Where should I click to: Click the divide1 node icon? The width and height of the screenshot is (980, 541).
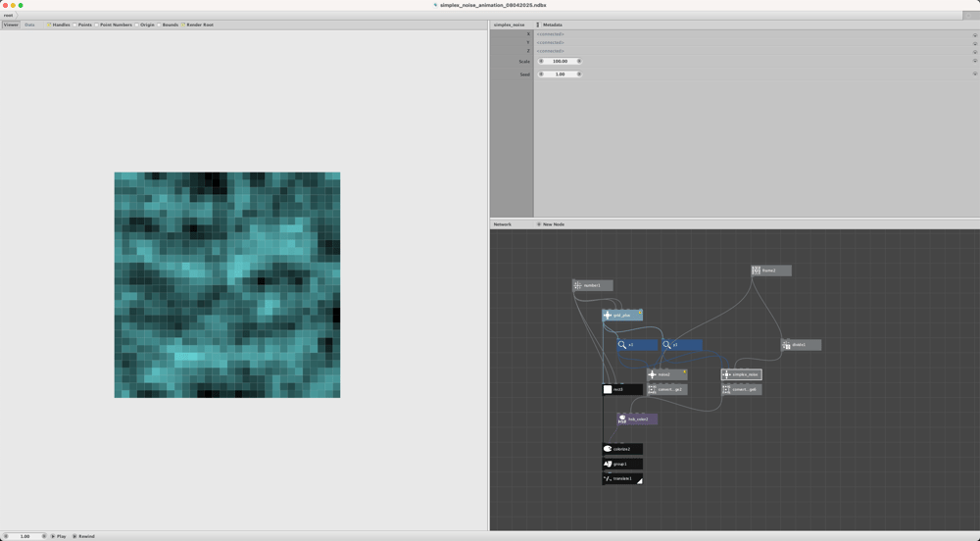pyautogui.click(x=786, y=345)
